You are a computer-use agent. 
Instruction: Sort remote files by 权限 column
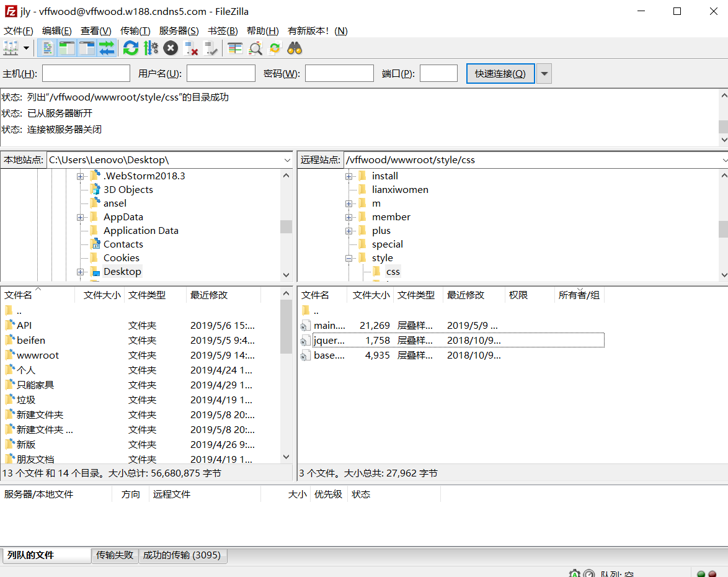coord(530,295)
